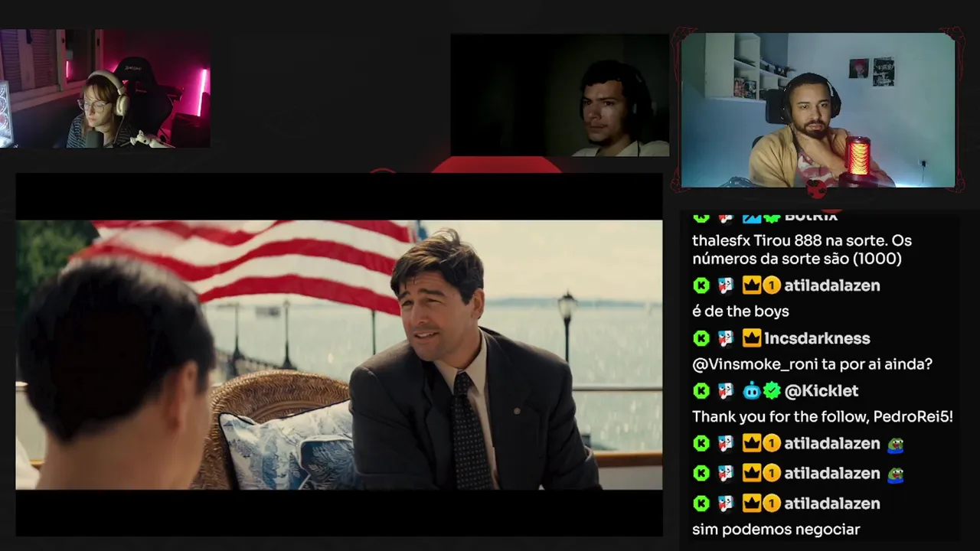Click the channel badge beside @Kicklet
Viewport: 980px width, 551px height.
pos(726,391)
